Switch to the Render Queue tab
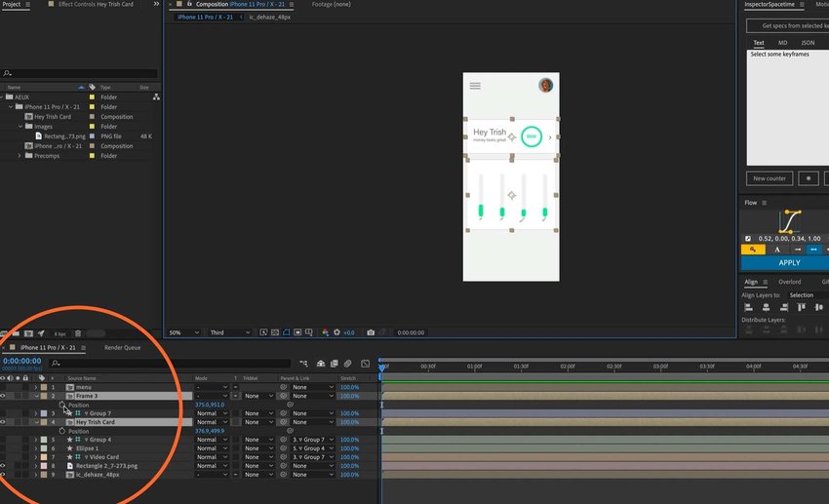The image size is (829, 504). pyautogui.click(x=122, y=348)
